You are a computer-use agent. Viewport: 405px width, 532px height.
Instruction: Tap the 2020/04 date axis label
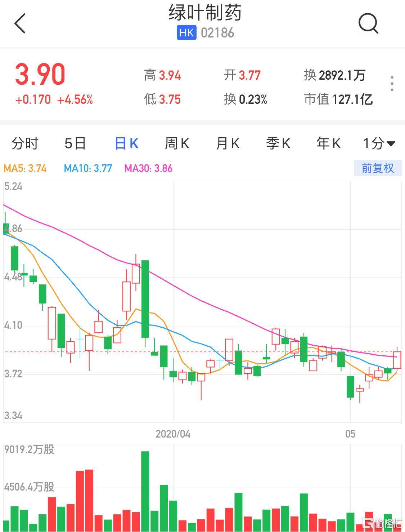[173, 434]
